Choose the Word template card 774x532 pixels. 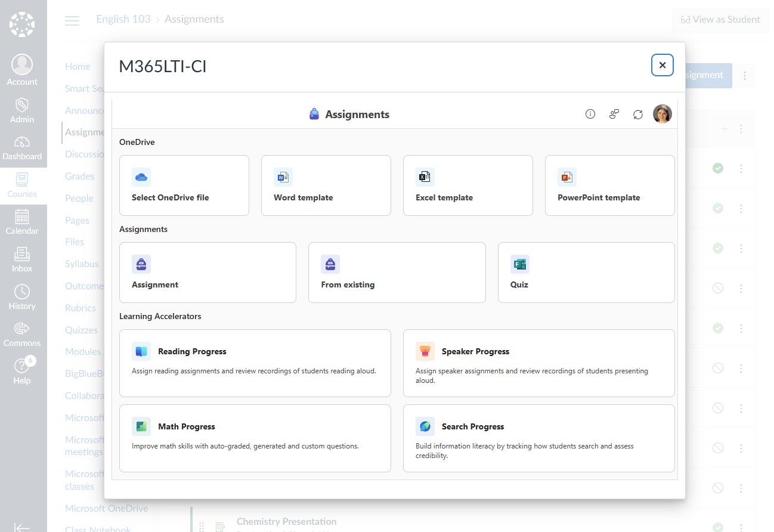point(326,185)
